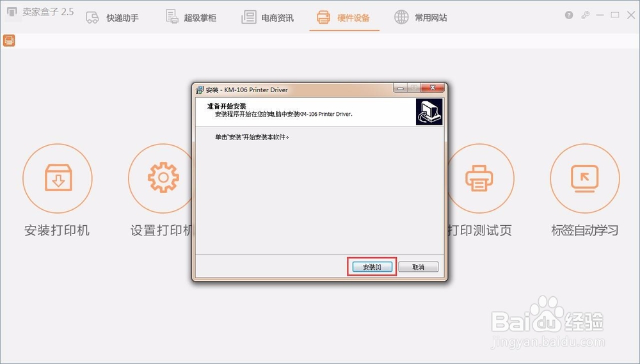
Task: Open the 快递助手 tab
Action: click(x=112, y=17)
